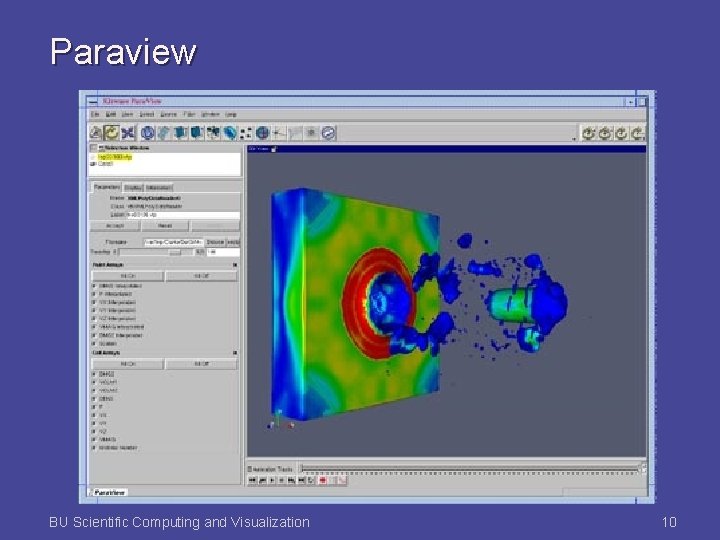Screen dimensions: 720x540
Task: Click the first flask-shaped toolbar icon
Action: [x=96, y=133]
